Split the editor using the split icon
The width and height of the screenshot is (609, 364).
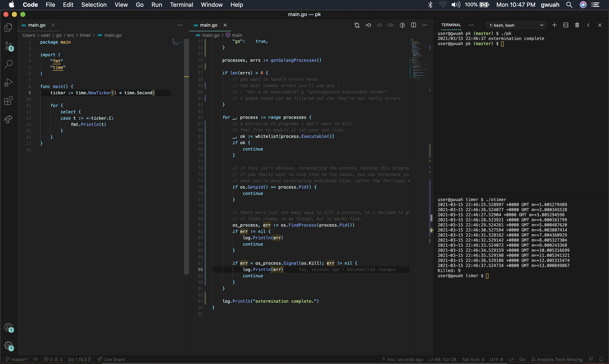click(x=413, y=25)
